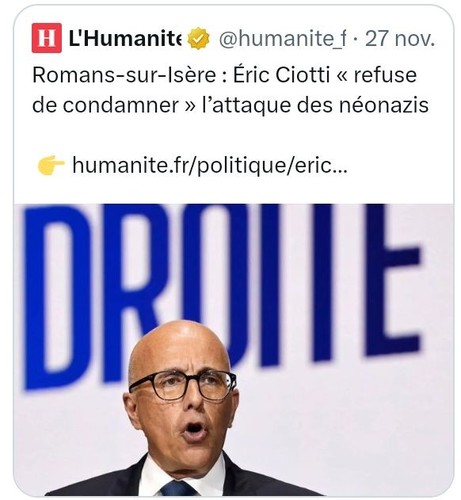Click the speaker's bald forehead
The image size is (461, 500).
pos(178,348)
